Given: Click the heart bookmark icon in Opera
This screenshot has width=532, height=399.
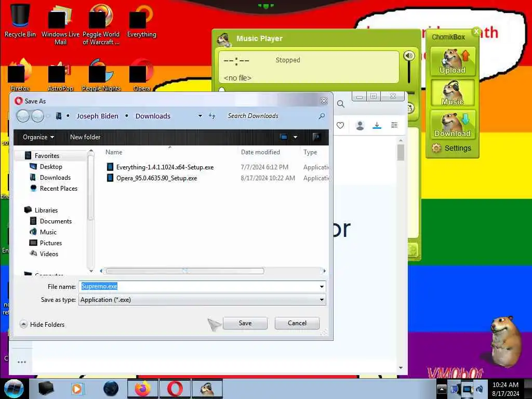Looking at the screenshot, I should click(x=340, y=126).
